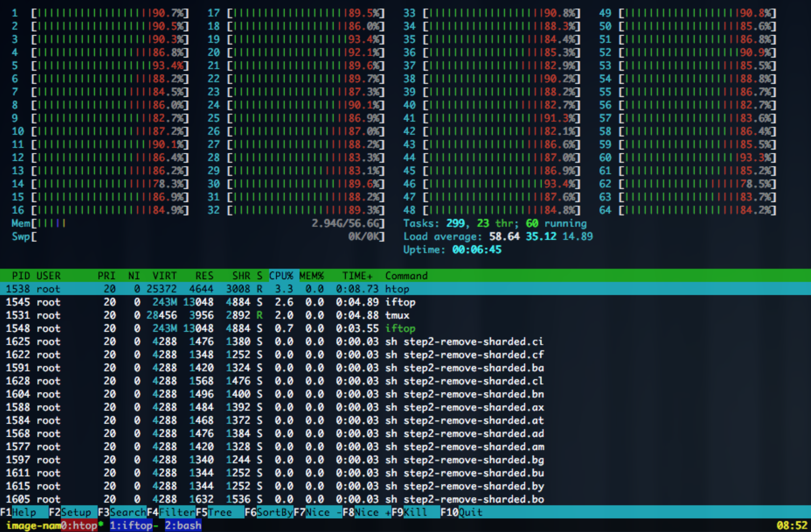Switch to tmux window 1:iftop

[132, 525]
